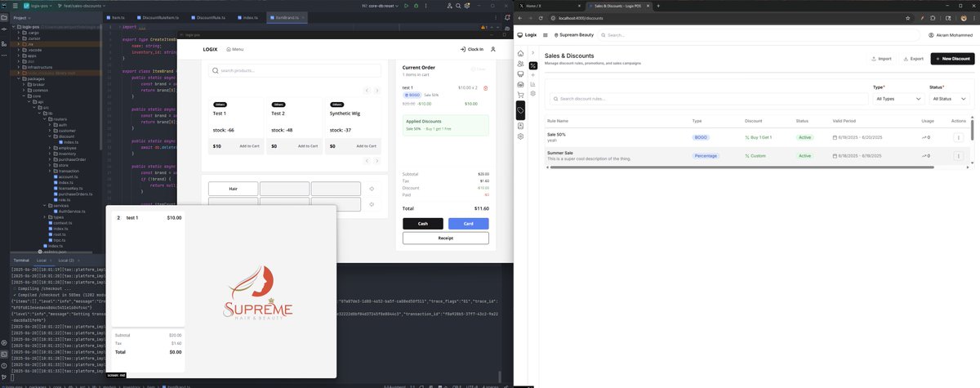Switch to Item.ts editor tab
Screen dimensions: 980x388
coord(117,17)
